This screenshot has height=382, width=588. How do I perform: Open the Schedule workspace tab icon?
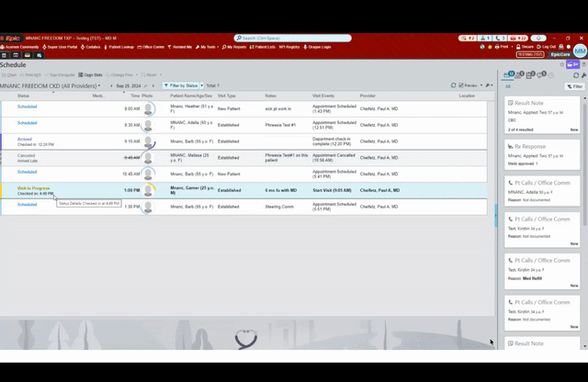[4, 55]
